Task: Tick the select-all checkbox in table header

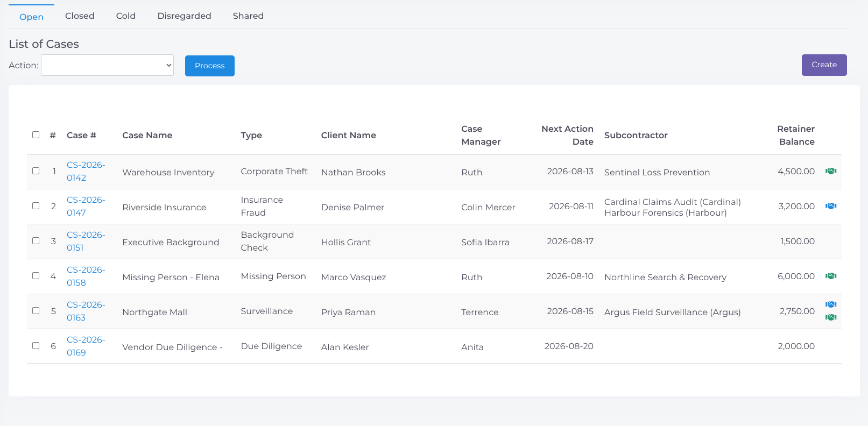Action: tap(36, 135)
